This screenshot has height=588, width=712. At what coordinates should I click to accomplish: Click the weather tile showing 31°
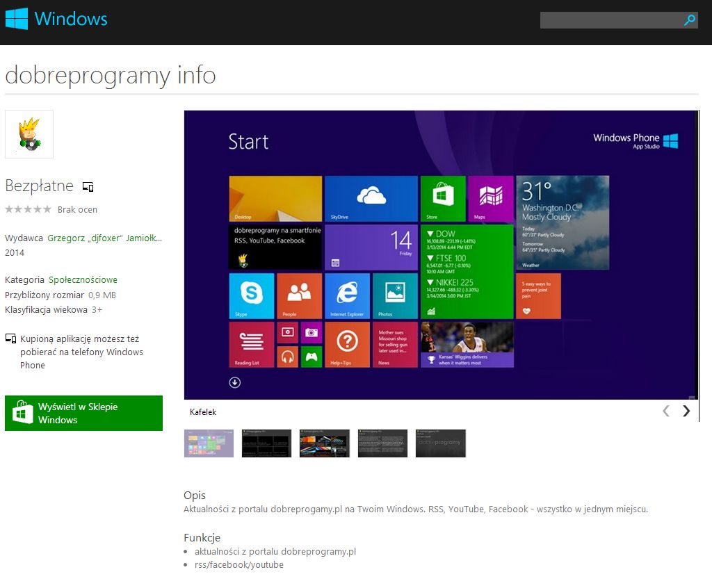pyautogui.click(x=563, y=223)
